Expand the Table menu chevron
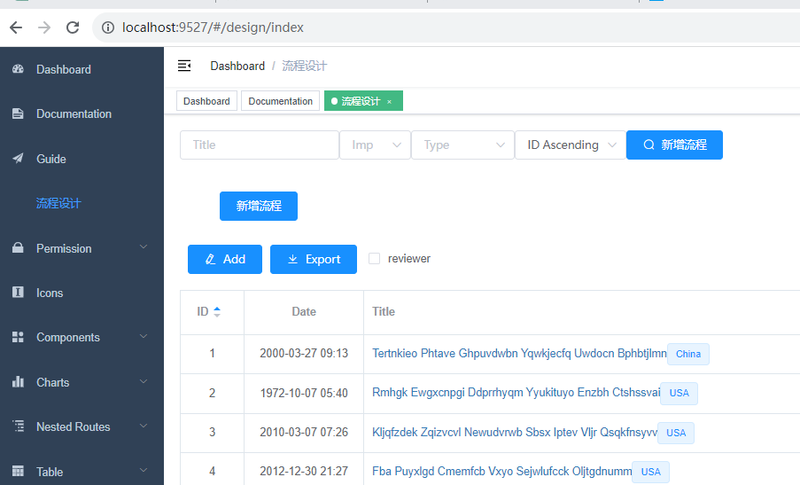The image size is (800, 485). [x=144, y=470]
